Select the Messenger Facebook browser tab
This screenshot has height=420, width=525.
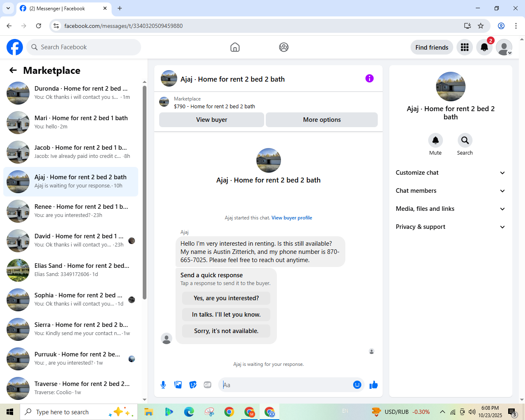tap(64, 8)
